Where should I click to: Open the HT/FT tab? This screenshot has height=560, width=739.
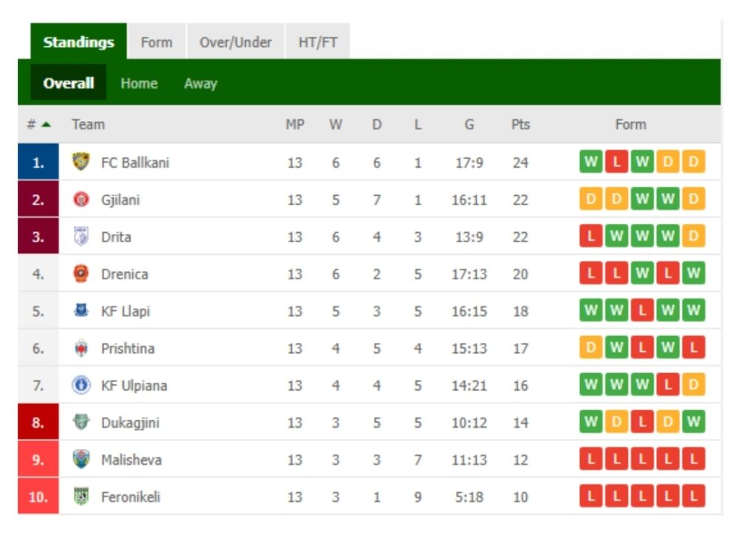click(x=318, y=41)
